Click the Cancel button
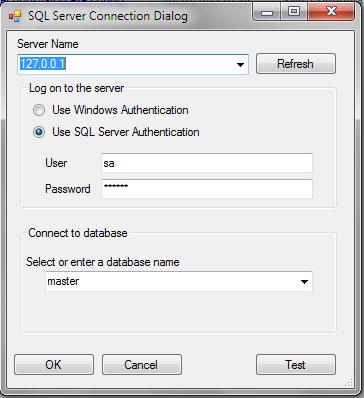This screenshot has height=398, width=364. 142,365
